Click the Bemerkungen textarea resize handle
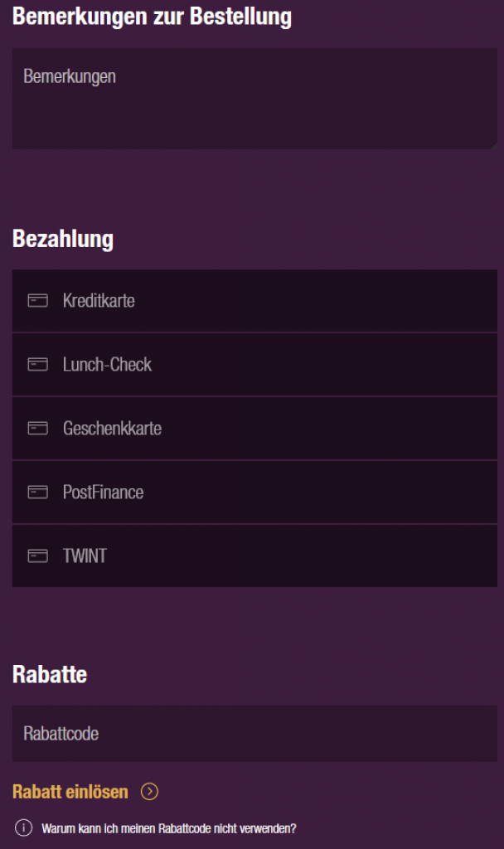This screenshot has height=849, width=504. point(492,145)
